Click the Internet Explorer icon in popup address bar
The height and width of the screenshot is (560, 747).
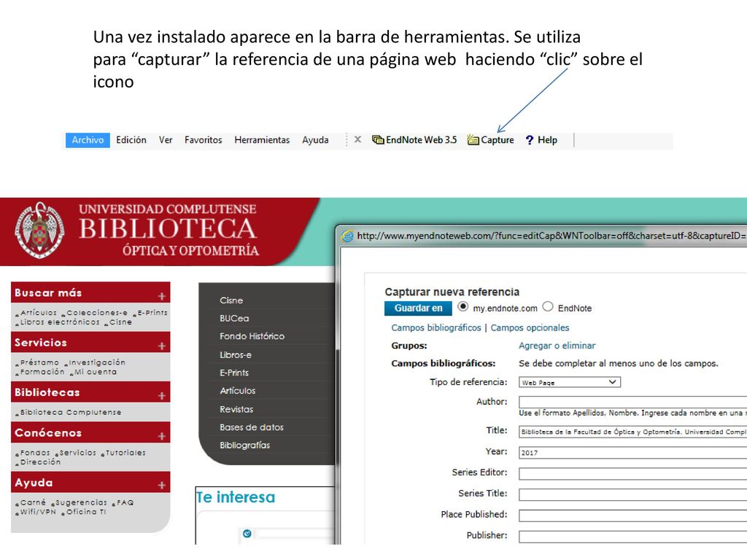tap(348, 236)
